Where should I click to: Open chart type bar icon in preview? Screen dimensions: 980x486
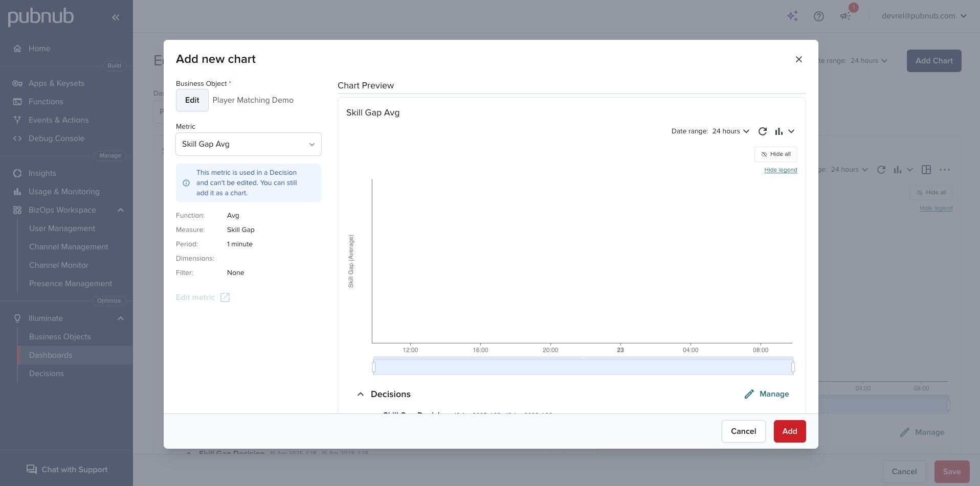coord(779,131)
